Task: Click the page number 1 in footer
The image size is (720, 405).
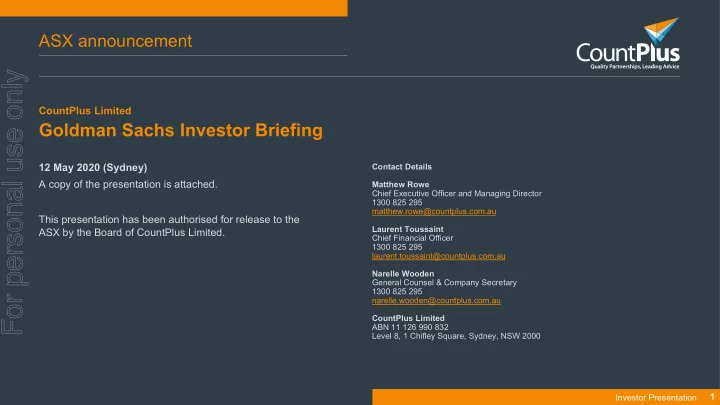Action: click(x=712, y=397)
